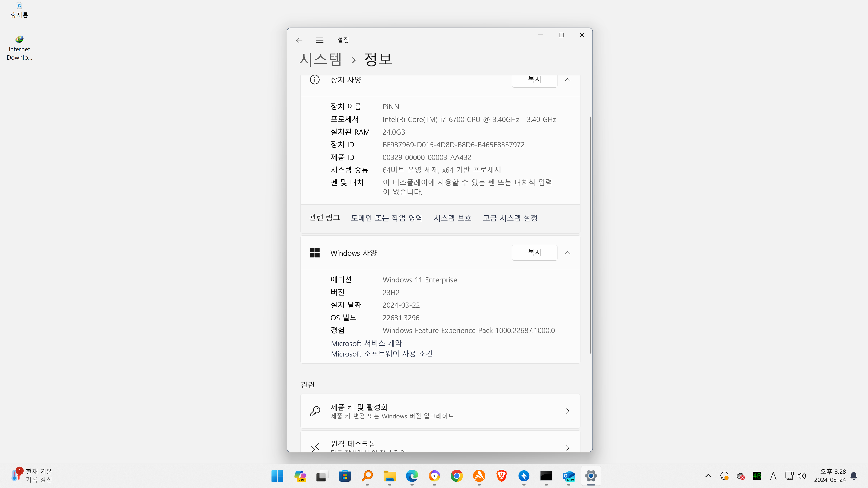Click the cloud error tray icon
Image resolution: width=868 pixels, height=488 pixels.
pos(740,476)
